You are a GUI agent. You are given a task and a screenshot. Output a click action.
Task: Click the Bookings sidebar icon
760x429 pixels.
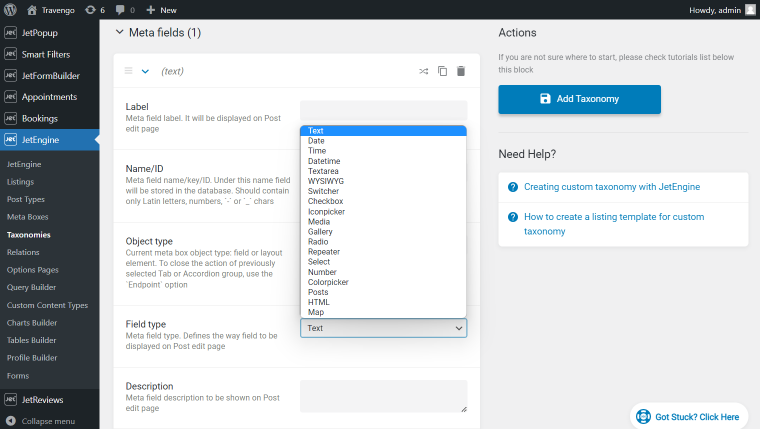11,118
